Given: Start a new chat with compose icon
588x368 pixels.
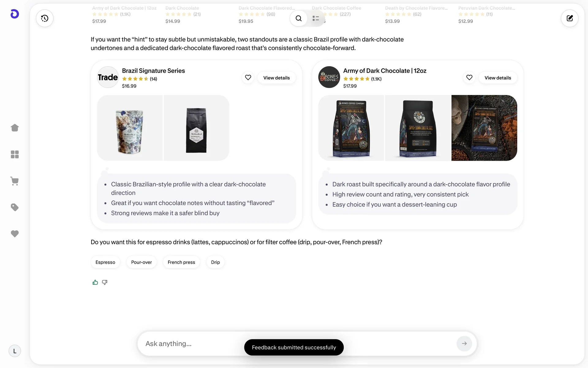Looking at the screenshot, I should (570, 18).
